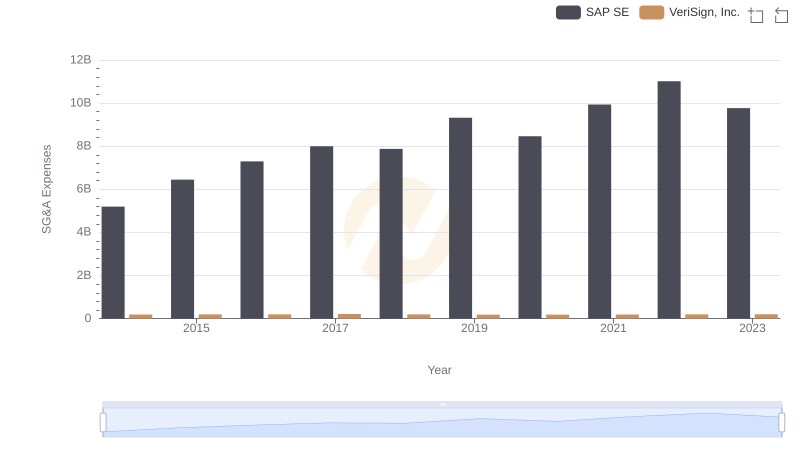Screen dimensions: 800x461
Task: Click the 0 y-axis label
Action: pyautogui.click(x=88, y=318)
